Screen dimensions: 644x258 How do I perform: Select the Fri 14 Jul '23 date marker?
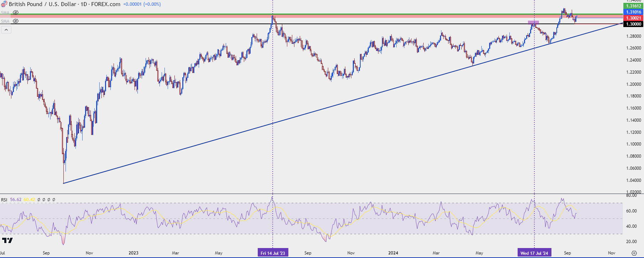point(273,253)
